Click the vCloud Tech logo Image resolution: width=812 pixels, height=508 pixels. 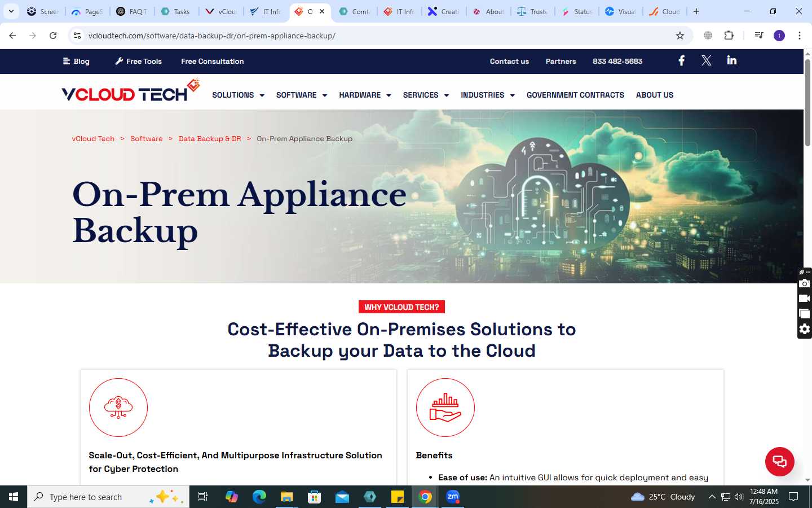pyautogui.click(x=131, y=91)
